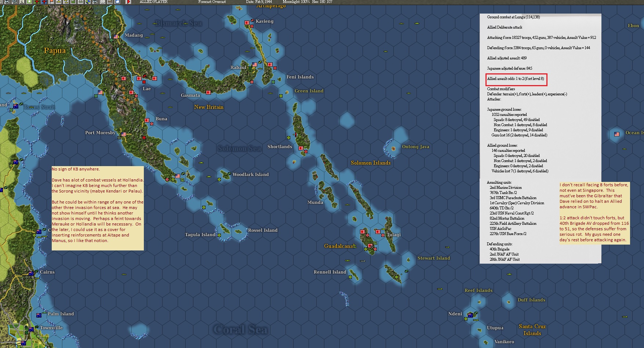Open the task force list yellow ship icon

(58, 3)
